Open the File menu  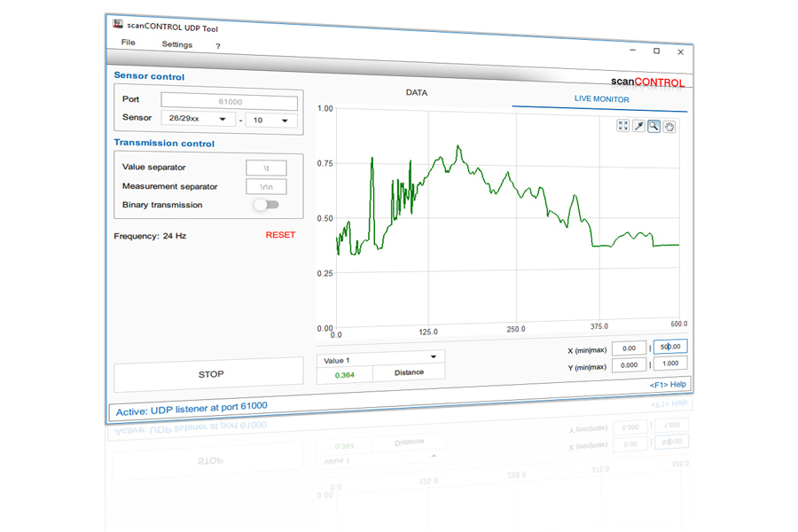[129, 43]
